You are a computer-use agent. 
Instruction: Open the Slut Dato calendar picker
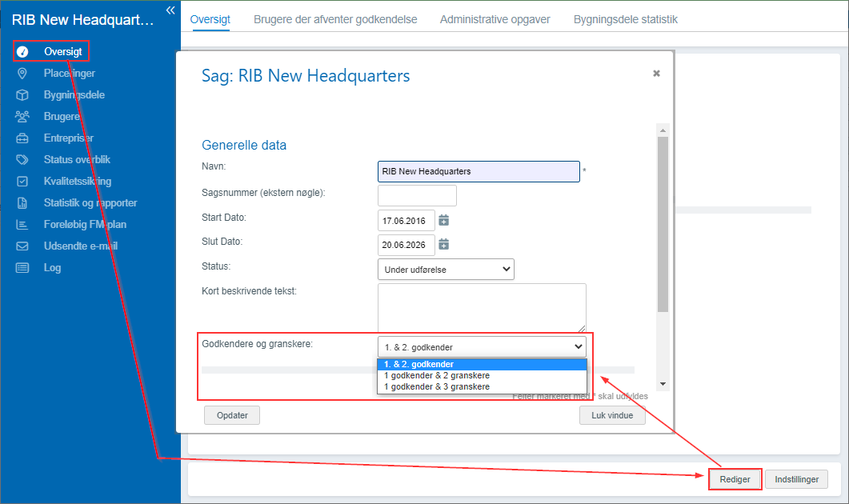click(x=444, y=244)
